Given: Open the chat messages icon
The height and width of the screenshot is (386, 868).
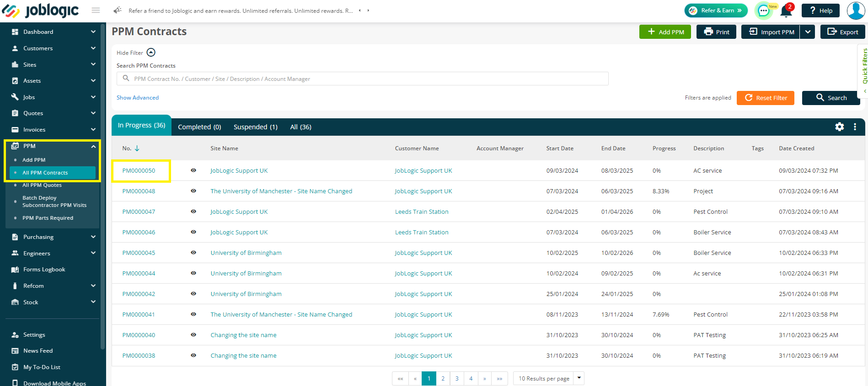Looking at the screenshot, I should [763, 11].
